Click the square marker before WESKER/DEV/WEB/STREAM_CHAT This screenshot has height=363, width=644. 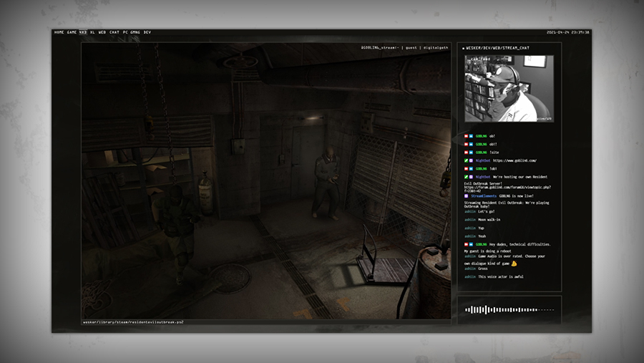tap(463, 49)
